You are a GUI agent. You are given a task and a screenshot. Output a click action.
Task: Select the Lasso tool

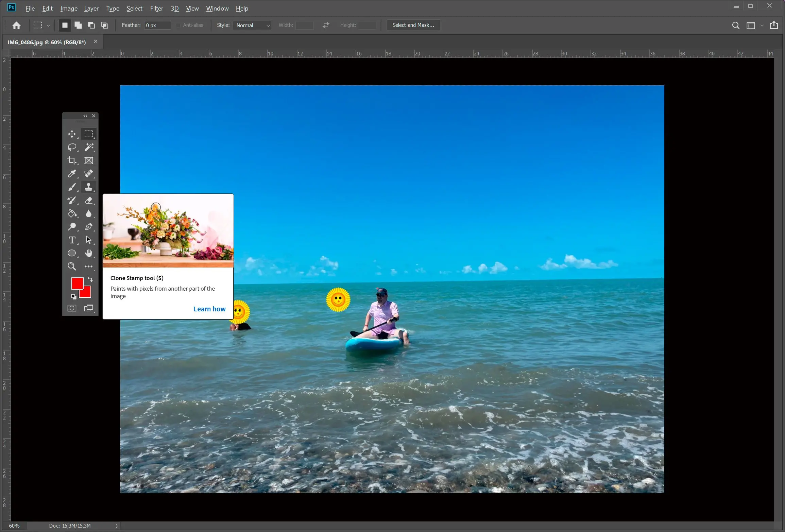(x=72, y=147)
